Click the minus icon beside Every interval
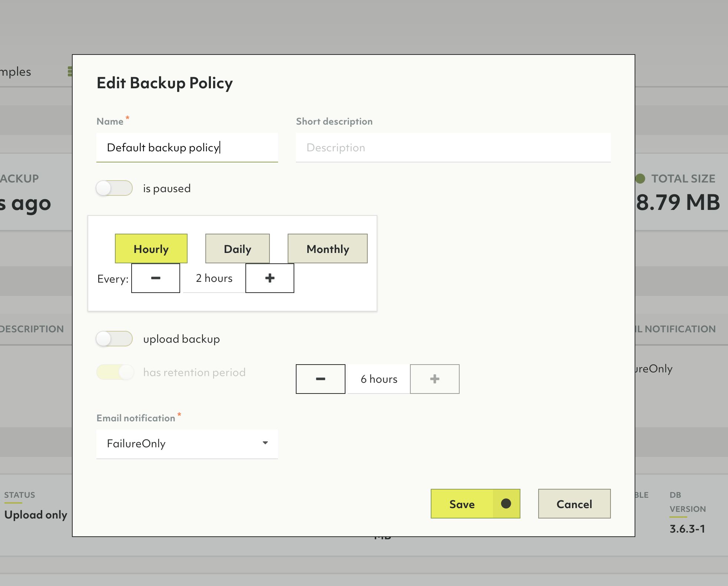This screenshot has width=728, height=586. (156, 278)
